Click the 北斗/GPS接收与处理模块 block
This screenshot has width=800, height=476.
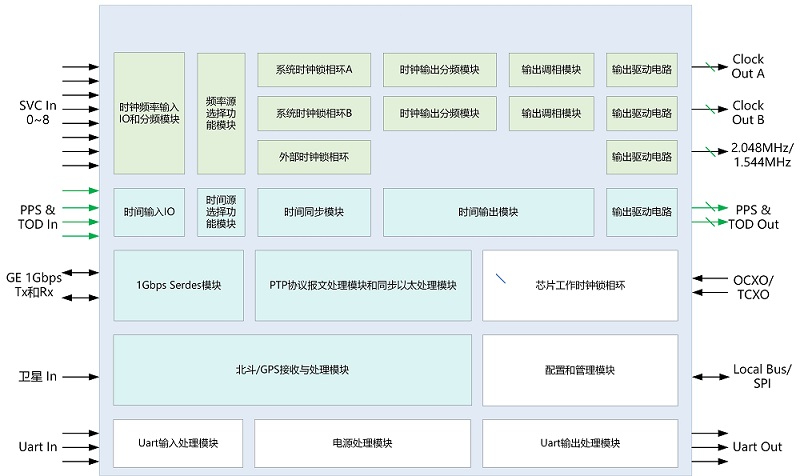292,370
